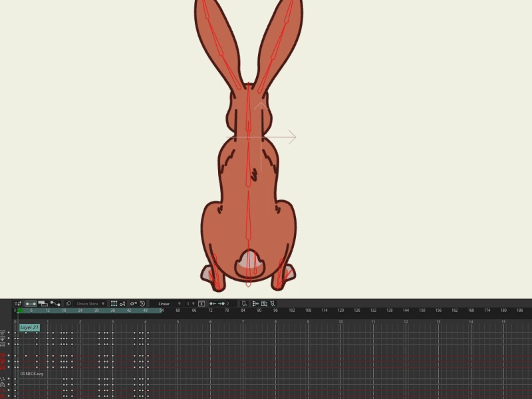
Task: Click frame 24 in the highlighted range
Action: point(80,311)
